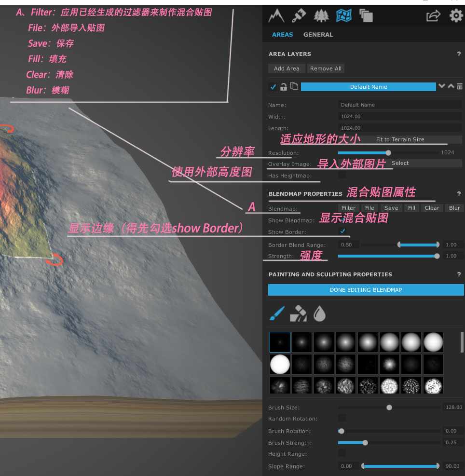The image size is (465, 476).
Task: Open the export/share icon
Action: point(433,15)
